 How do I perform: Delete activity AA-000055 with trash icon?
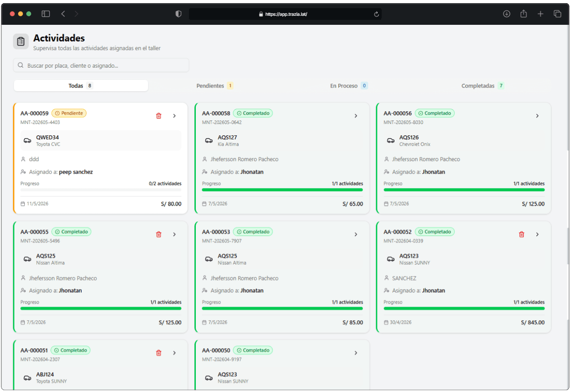click(158, 235)
